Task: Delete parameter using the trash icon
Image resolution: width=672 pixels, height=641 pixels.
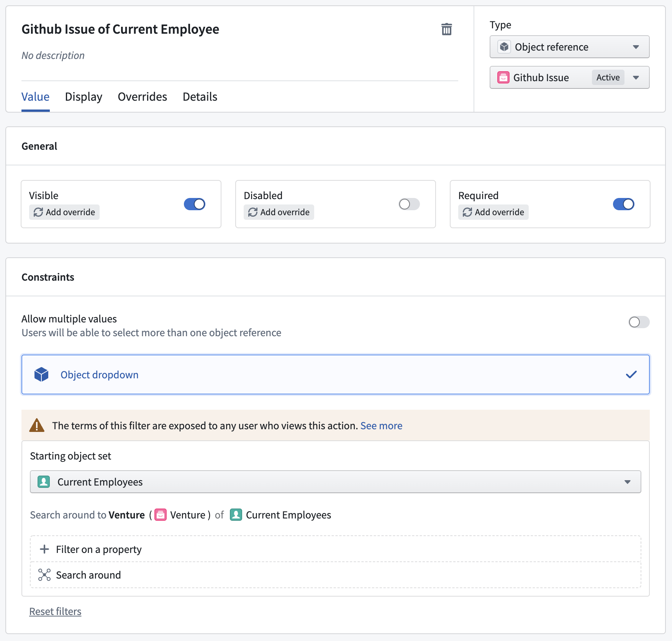Action: pyautogui.click(x=446, y=29)
